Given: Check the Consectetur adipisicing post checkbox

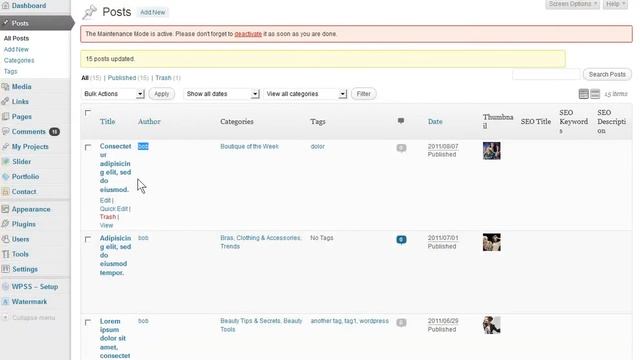Looking at the screenshot, I should pos(88,147).
